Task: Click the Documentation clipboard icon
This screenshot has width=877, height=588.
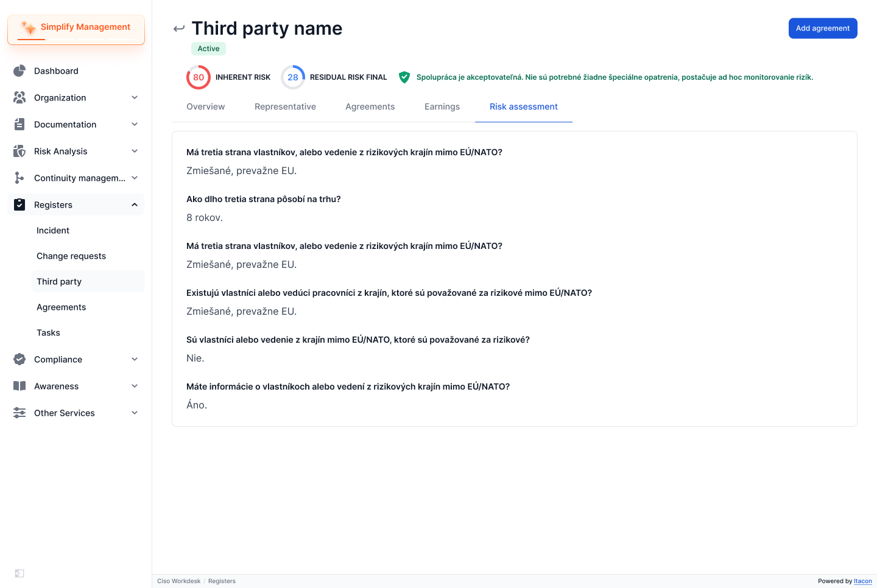Action: click(x=19, y=124)
